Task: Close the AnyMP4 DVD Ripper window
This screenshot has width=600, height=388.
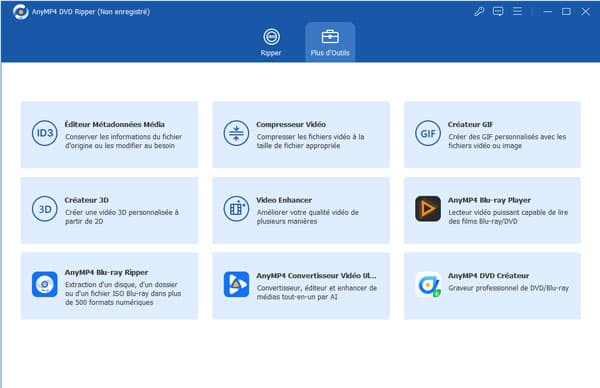Action: (x=585, y=11)
